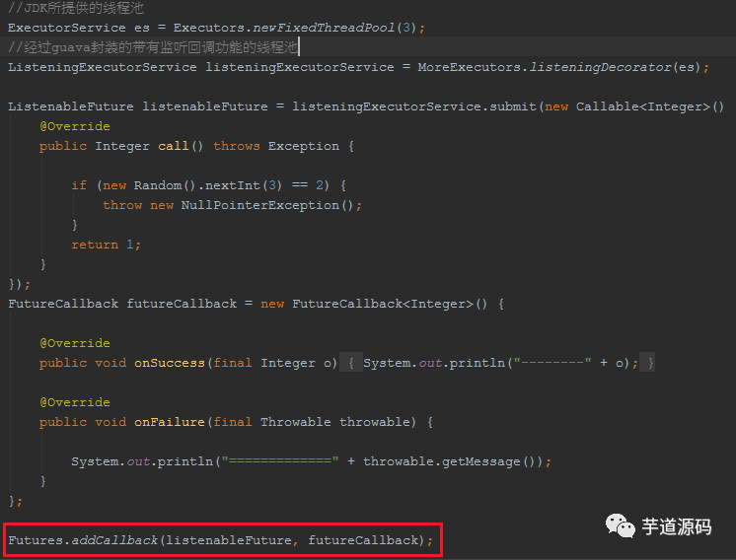Click the listeningDecorator method call

pyautogui.click(x=601, y=67)
